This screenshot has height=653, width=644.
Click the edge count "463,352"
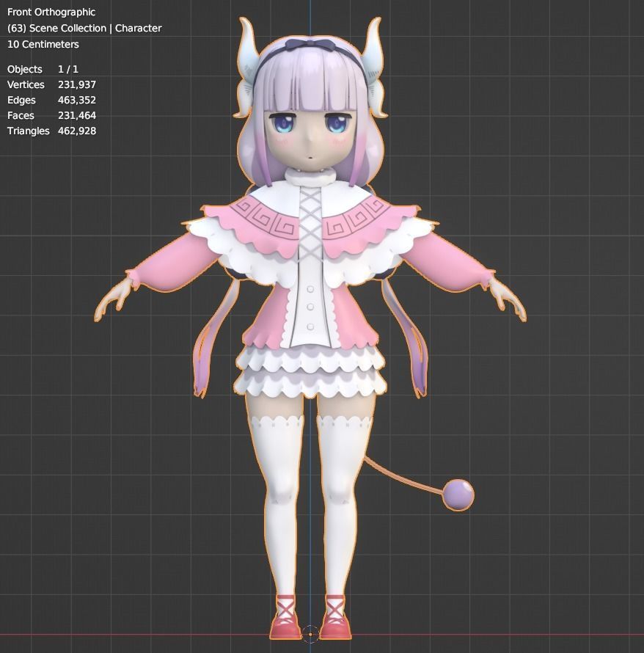(77, 100)
